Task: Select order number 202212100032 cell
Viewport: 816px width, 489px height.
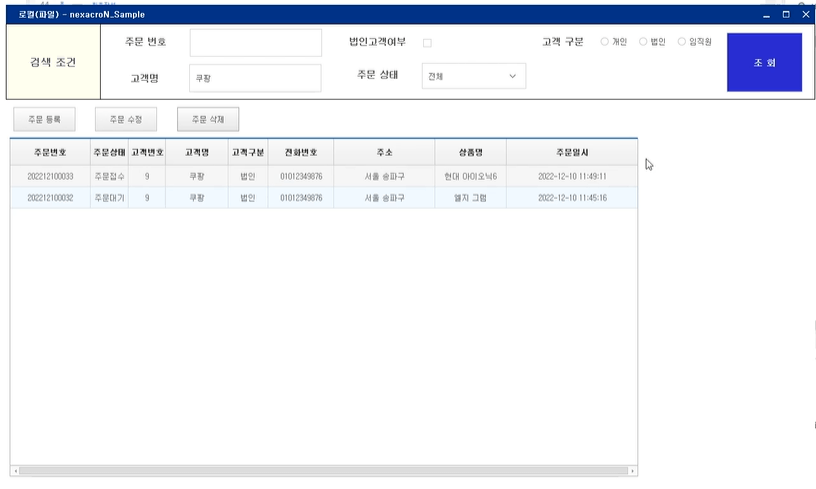Action: tap(50, 198)
